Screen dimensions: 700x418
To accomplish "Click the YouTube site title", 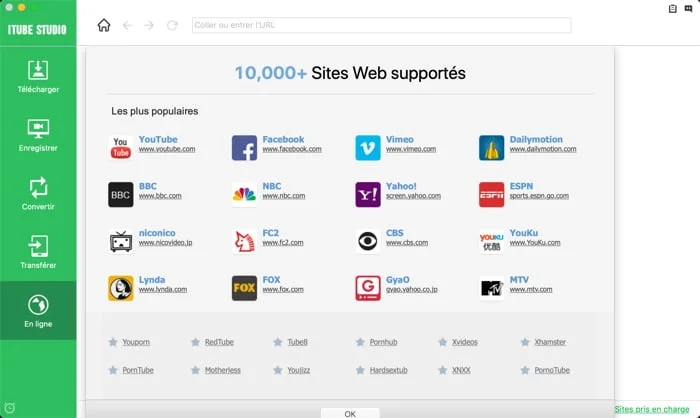I will click(x=158, y=139).
